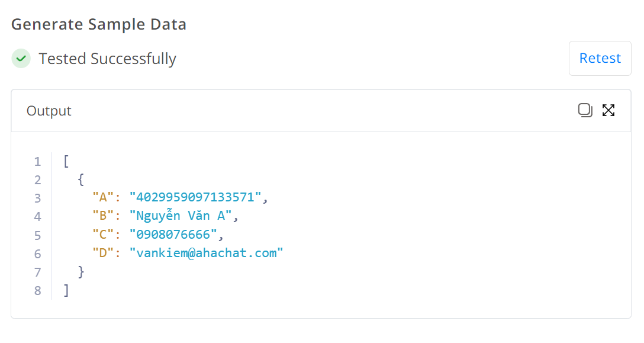
Task: Click line number 1 in the gutter
Action: coord(38,162)
